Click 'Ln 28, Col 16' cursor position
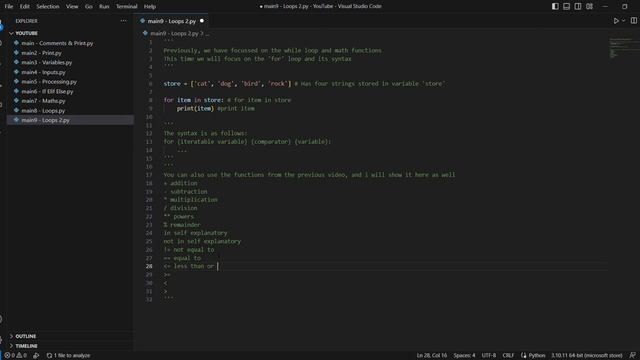This screenshot has height=360, width=640. point(431,356)
